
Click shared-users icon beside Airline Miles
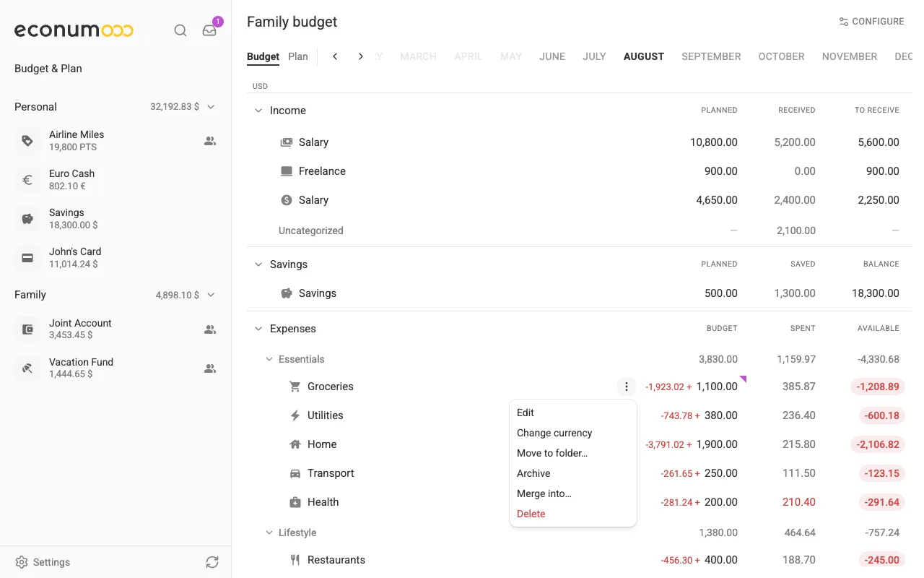210,141
